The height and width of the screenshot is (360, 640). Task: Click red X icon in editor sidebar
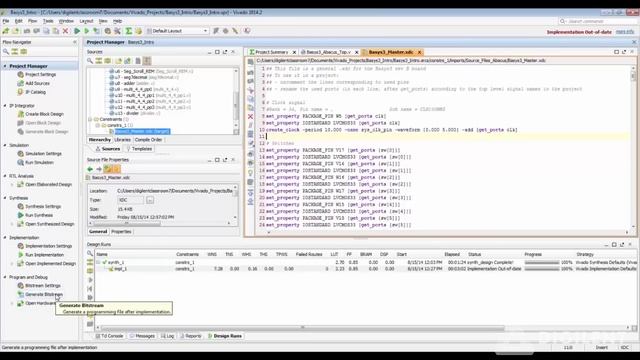coord(251,117)
